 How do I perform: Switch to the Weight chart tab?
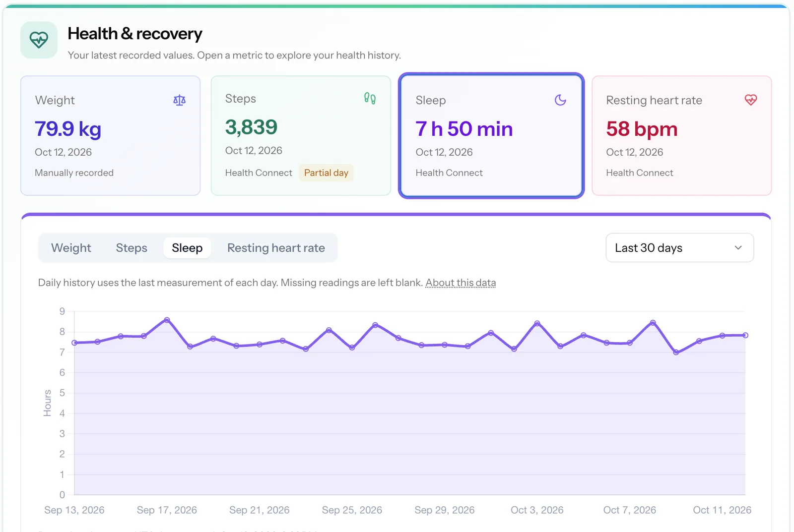71,248
